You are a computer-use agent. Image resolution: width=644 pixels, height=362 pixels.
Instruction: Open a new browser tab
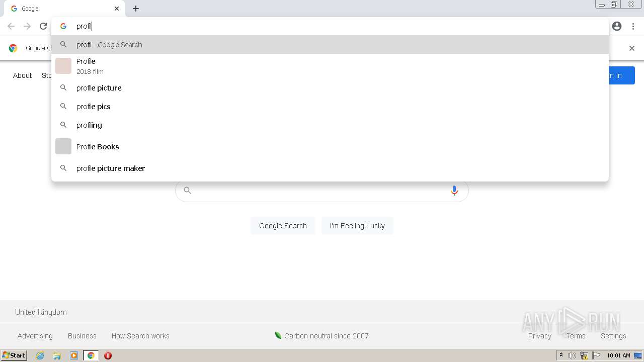coord(136,9)
